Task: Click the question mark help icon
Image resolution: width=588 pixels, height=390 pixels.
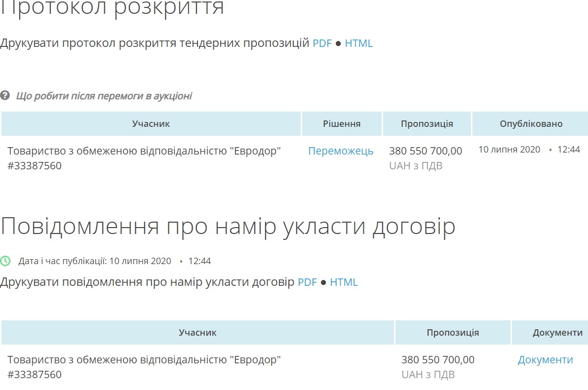Action: pyautogui.click(x=5, y=95)
